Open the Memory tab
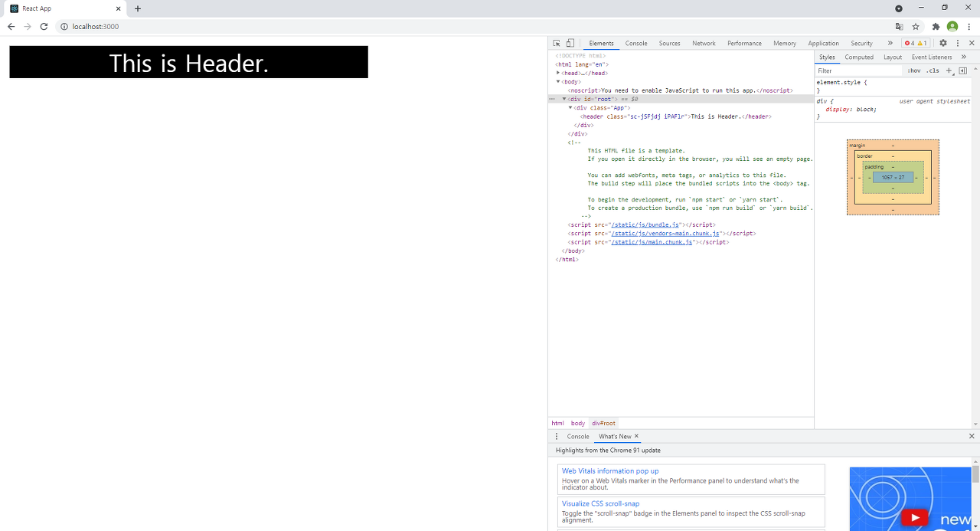This screenshot has width=980, height=531. [x=785, y=43]
